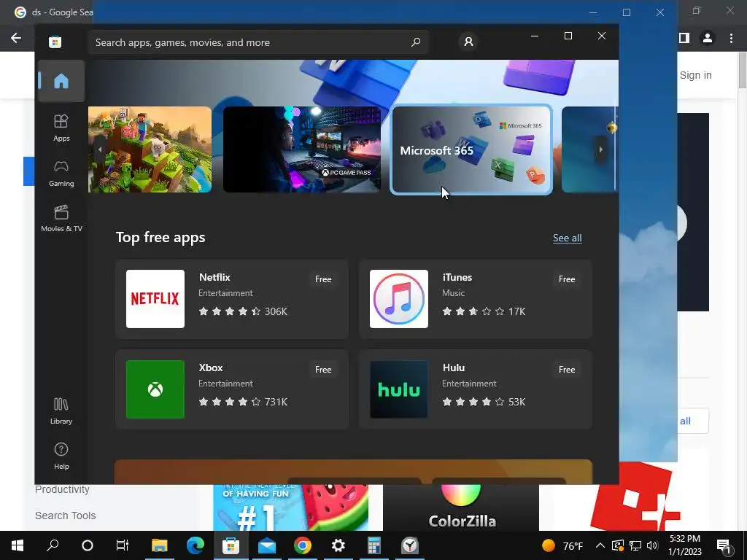Select the Xbox app title text
The width and height of the screenshot is (747, 560).
pos(211,367)
